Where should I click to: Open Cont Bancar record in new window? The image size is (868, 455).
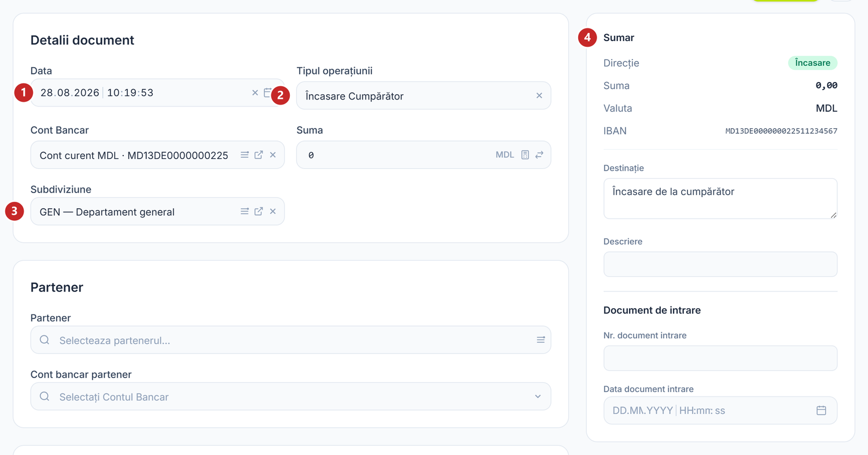tap(259, 155)
